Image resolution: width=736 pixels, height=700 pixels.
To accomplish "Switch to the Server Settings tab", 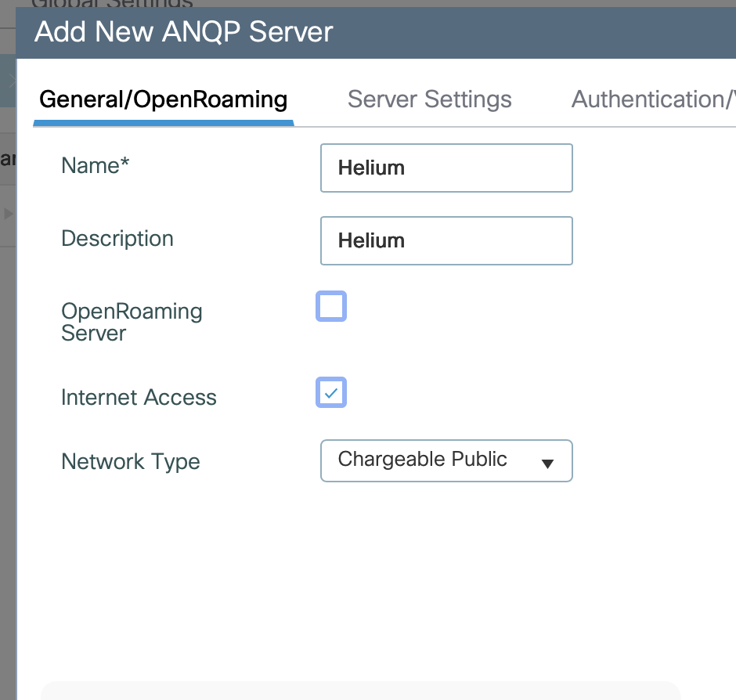I will click(429, 99).
